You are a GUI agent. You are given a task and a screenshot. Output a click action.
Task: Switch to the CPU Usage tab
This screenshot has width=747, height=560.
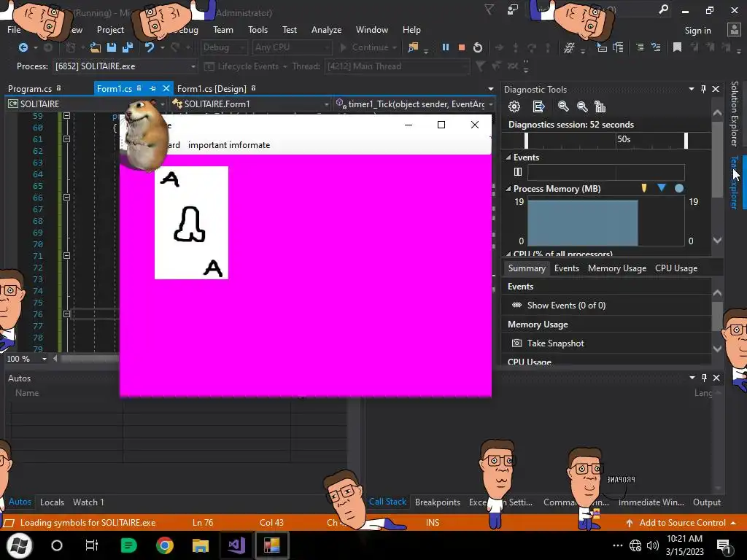(x=676, y=268)
